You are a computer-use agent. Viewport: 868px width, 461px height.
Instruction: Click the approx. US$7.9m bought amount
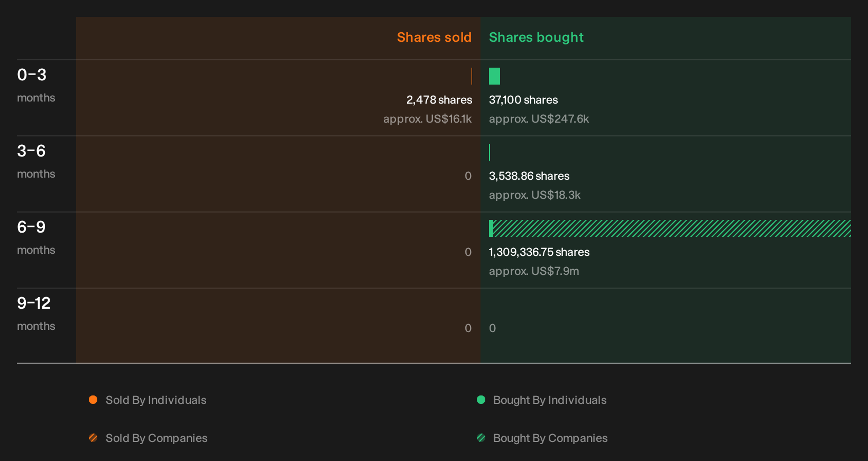[534, 271]
